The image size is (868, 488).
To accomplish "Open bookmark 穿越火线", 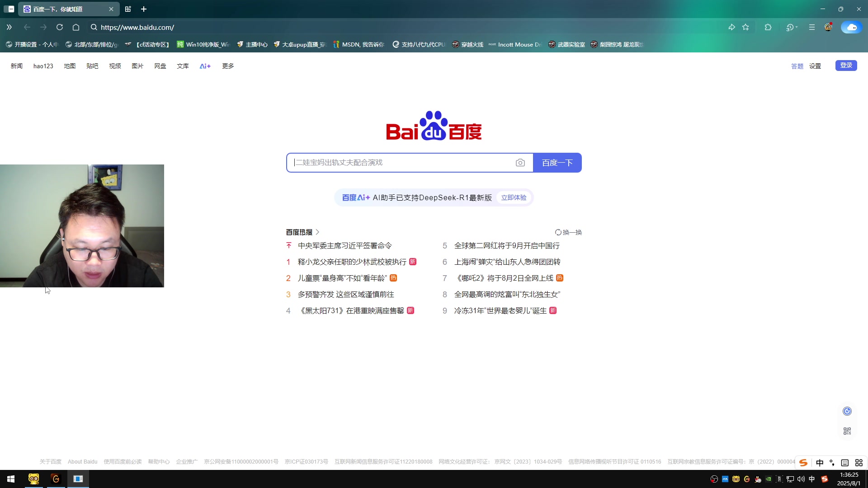I will click(x=468, y=44).
